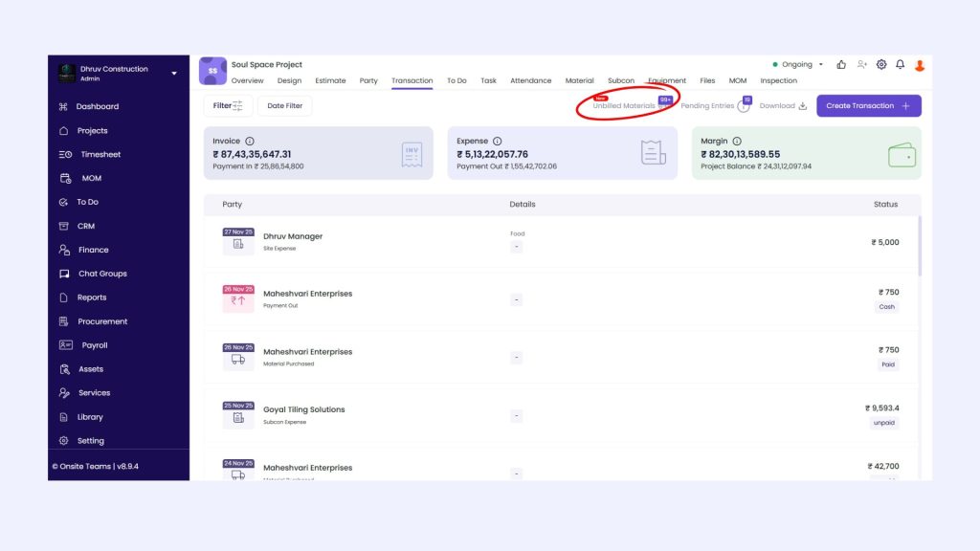Click the Create Transaction button
980x551 pixels.
click(868, 106)
